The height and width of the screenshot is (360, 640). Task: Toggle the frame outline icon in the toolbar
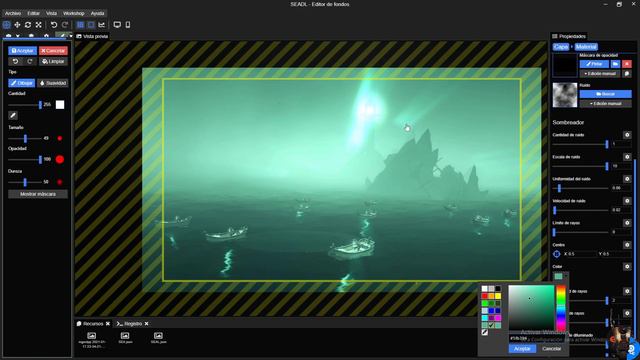coord(91,25)
